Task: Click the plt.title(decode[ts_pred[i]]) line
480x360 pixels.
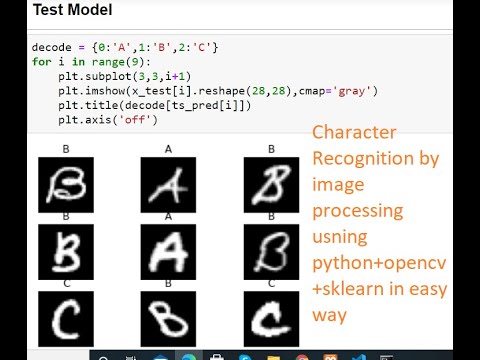Action: [x=154, y=106]
